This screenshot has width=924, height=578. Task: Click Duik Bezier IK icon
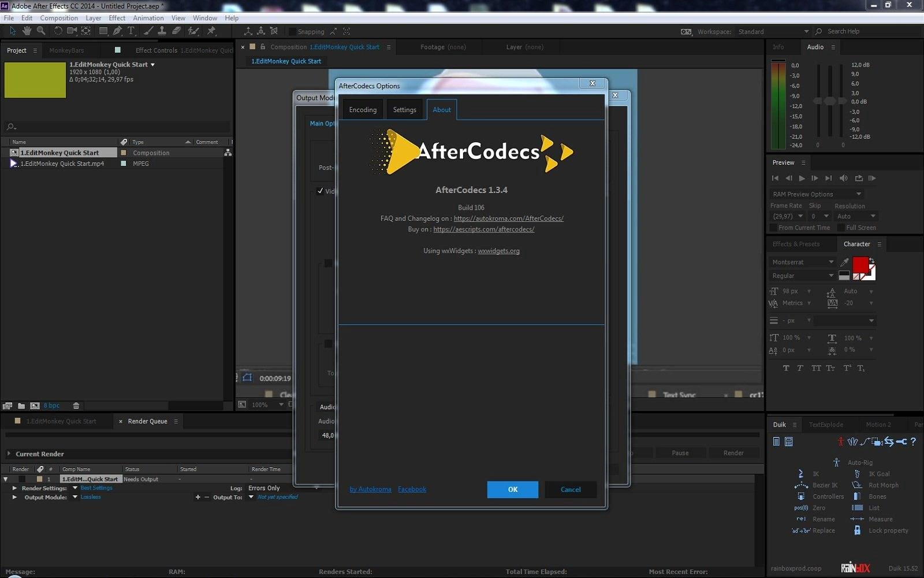[x=801, y=486]
